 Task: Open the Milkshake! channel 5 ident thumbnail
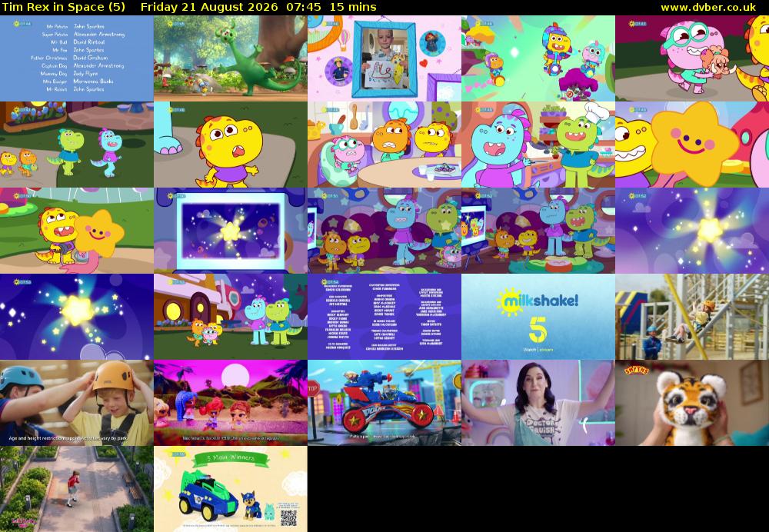(538, 317)
